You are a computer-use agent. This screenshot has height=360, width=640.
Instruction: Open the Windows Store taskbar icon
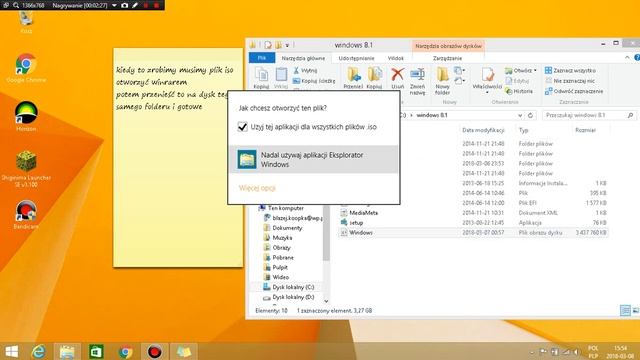click(x=96, y=351)
